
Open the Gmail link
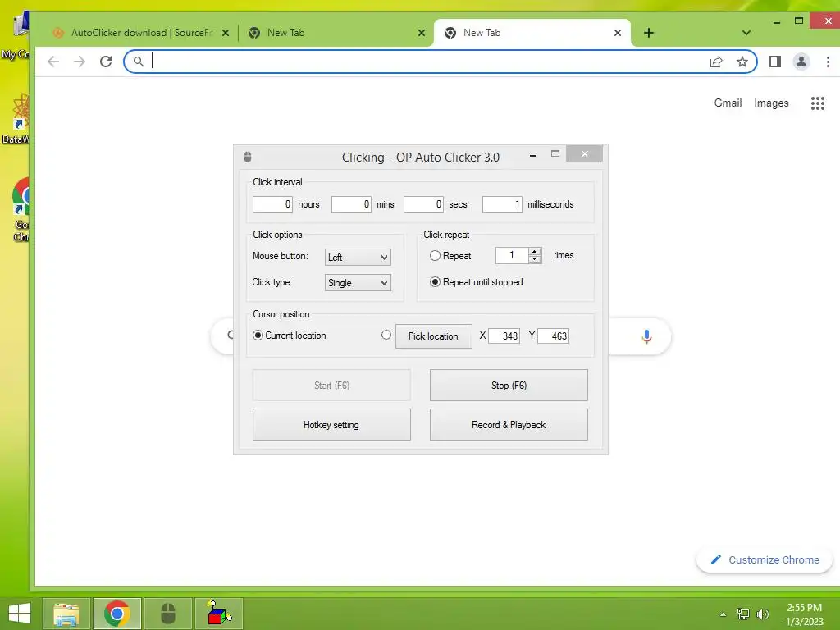728,103
